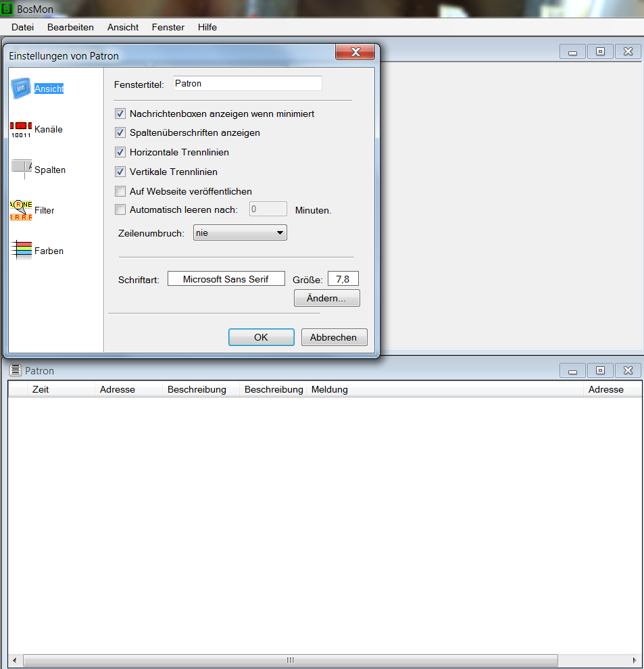Enable Auf Webseite veröffentlichen checkbox

[121, 191]
